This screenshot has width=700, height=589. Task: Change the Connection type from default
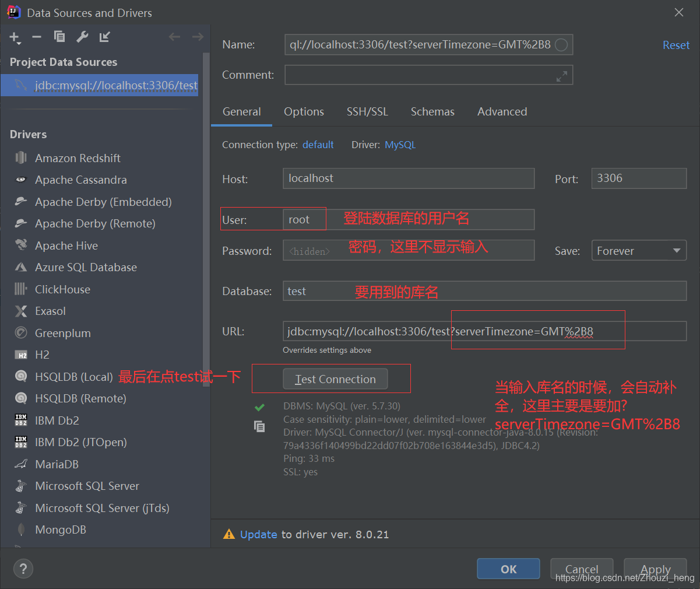click(x=318, y=145)
